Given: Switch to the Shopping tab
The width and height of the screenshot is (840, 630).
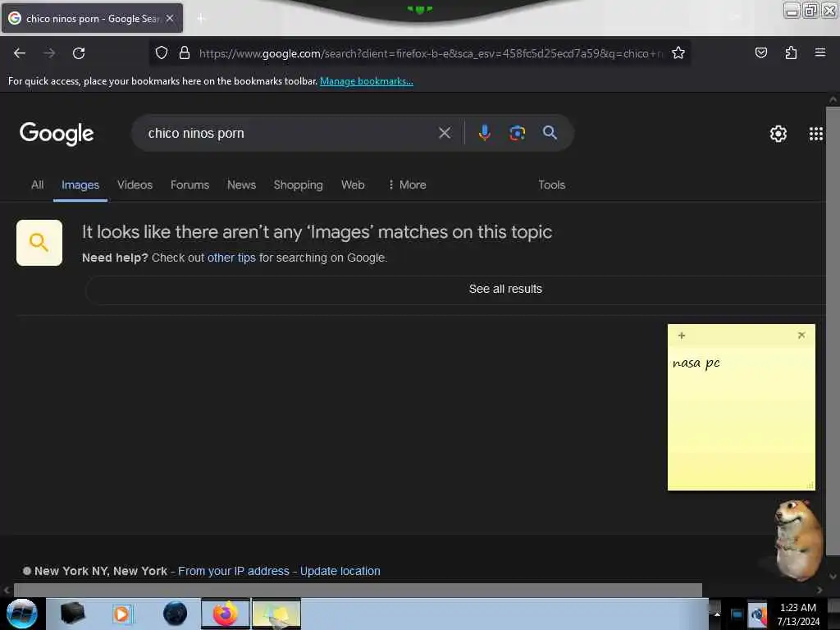Looking at the screenshot, I should pyautogui.click(x=298, y=185).
